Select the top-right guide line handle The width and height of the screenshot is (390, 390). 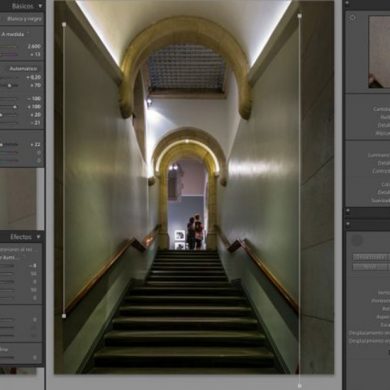(x=299, y=15)
